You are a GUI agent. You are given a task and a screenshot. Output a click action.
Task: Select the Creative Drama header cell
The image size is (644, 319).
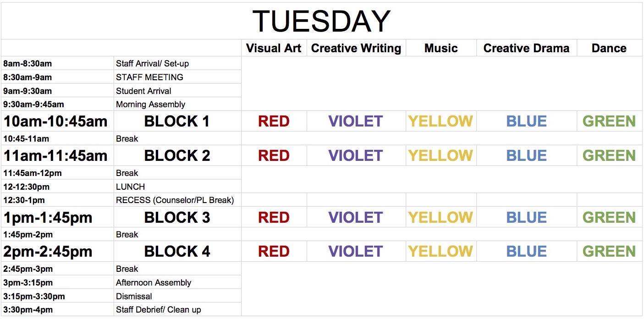tap(526, 48)
